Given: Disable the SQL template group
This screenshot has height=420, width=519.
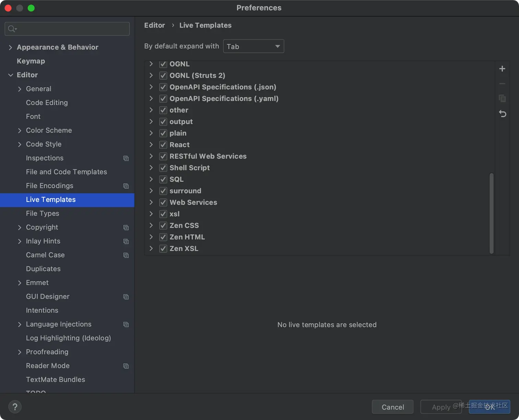Looking at the screenshot, I should coord(163,179).
